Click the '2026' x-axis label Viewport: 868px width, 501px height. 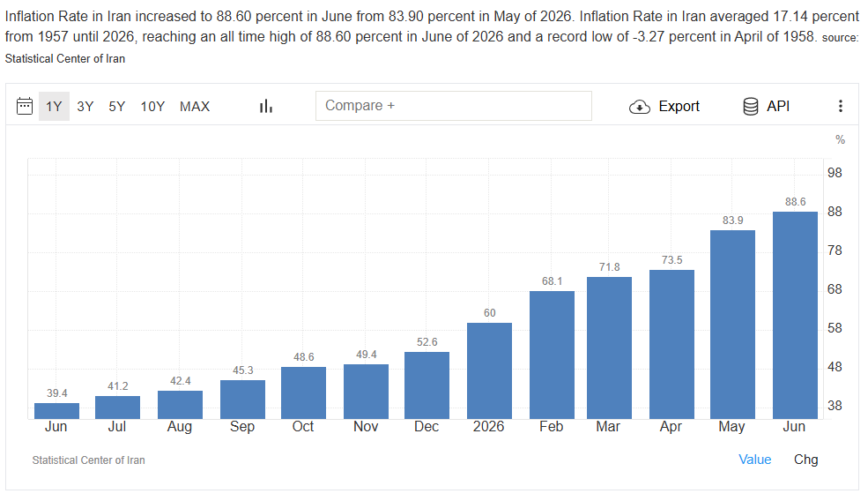[x=488, y=427]
